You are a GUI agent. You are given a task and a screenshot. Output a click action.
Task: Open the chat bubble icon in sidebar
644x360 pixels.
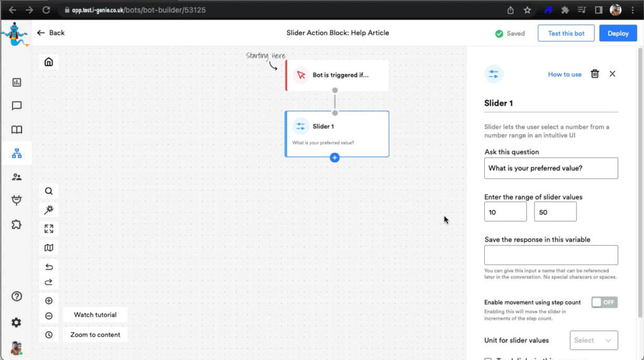click(x=17, y=106)
